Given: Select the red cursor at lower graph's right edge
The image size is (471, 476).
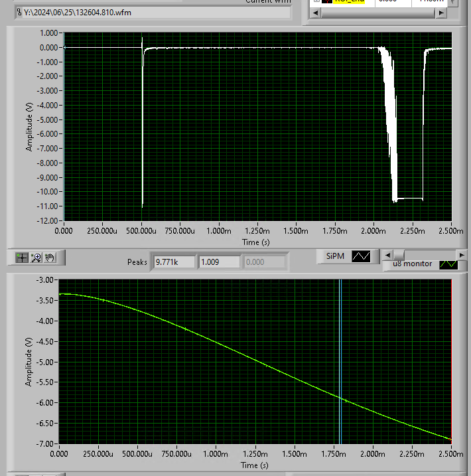Looking at the screenshot, I should click(x=451, y=361).
